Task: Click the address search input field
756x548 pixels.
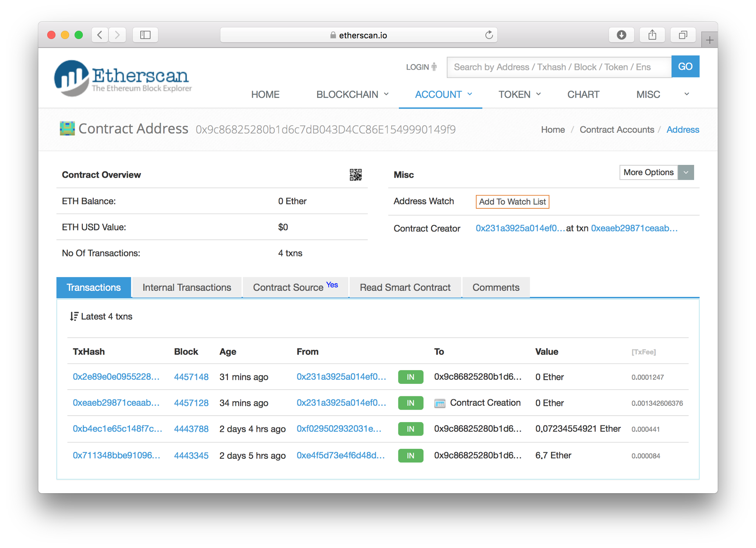Action: pos(559,67)
